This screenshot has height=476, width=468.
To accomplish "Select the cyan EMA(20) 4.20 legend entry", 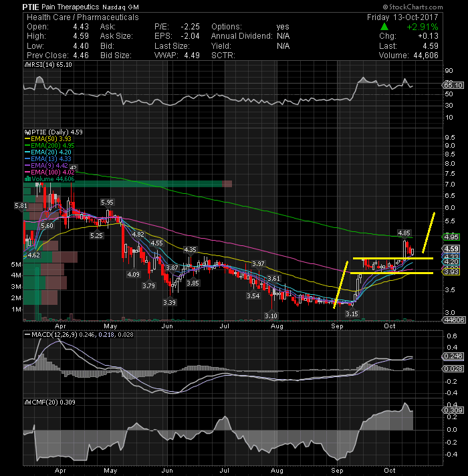I will (48, 152).
